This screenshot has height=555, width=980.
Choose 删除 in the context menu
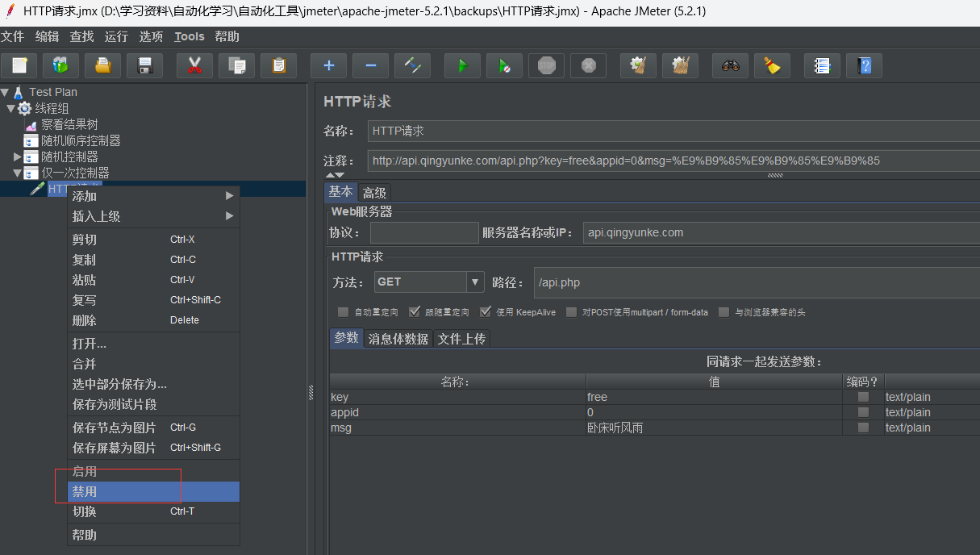click(153, 320)
